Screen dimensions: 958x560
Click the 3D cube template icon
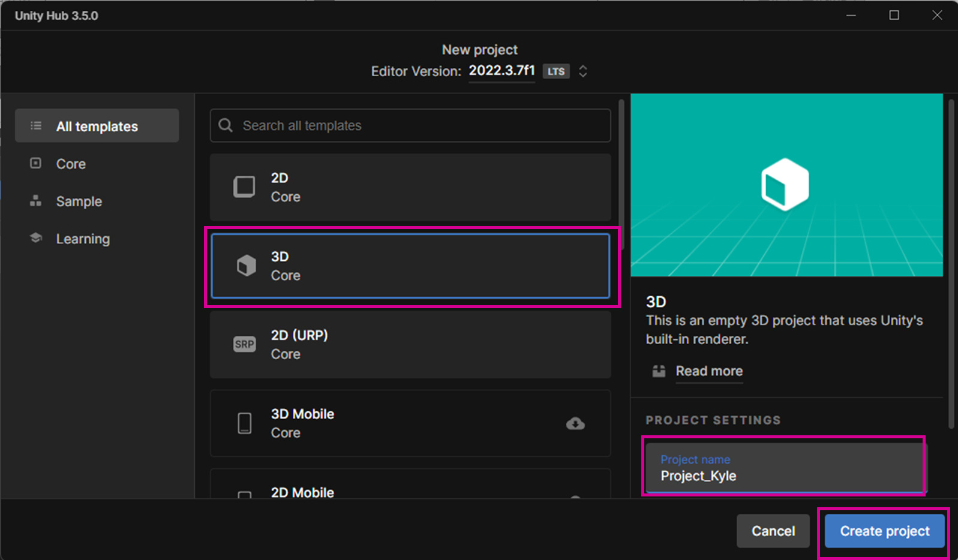coord(246,266)
